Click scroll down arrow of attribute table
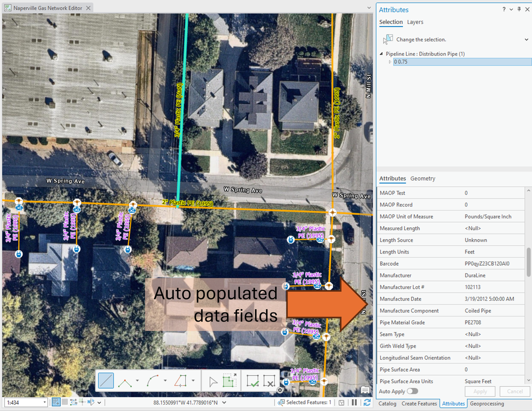The width and height of the screenshot is (532, 411). 528,381
